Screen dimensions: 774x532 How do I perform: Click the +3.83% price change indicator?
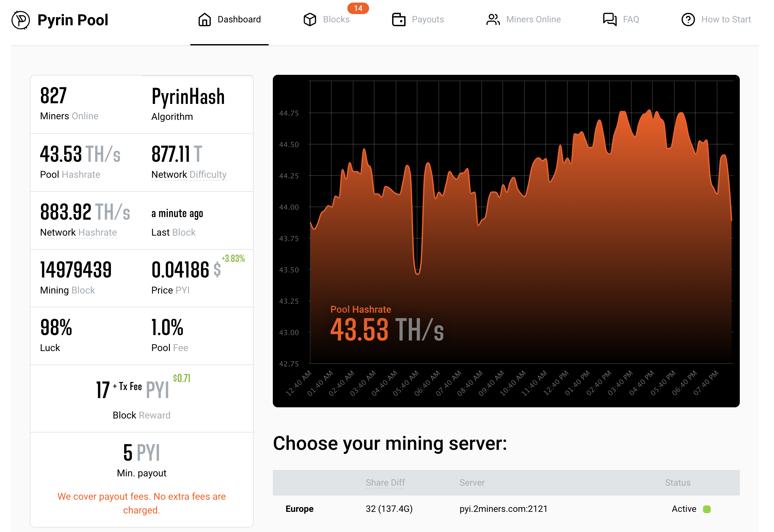pyautogui.click(x=233, y=259)
